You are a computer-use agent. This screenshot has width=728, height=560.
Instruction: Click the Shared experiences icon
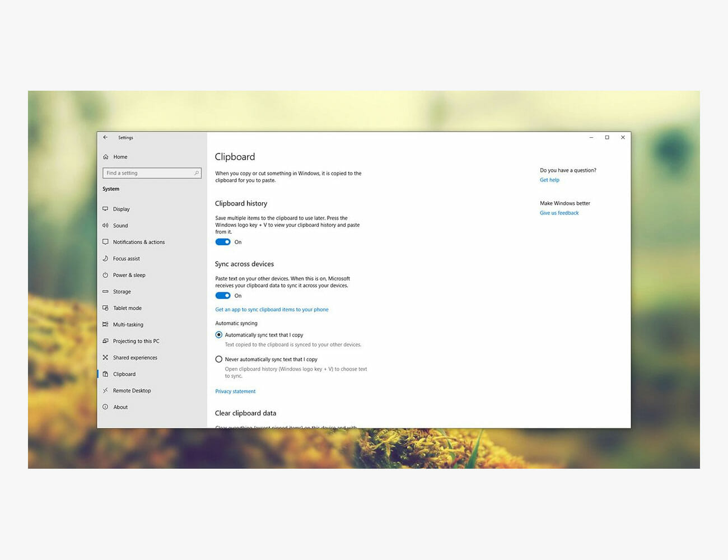(x=105, y=357)
